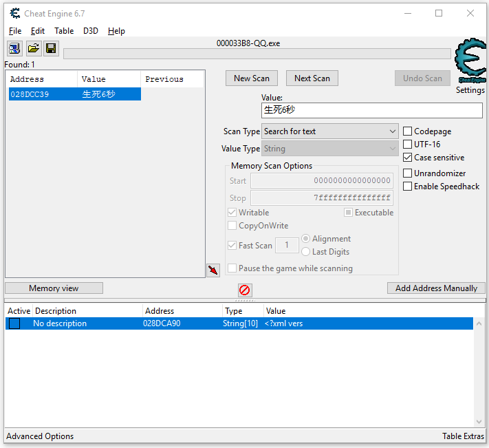Open the D3D menu
The height and width of the screenshot is (448, 489).
click(x=90, y=31)
